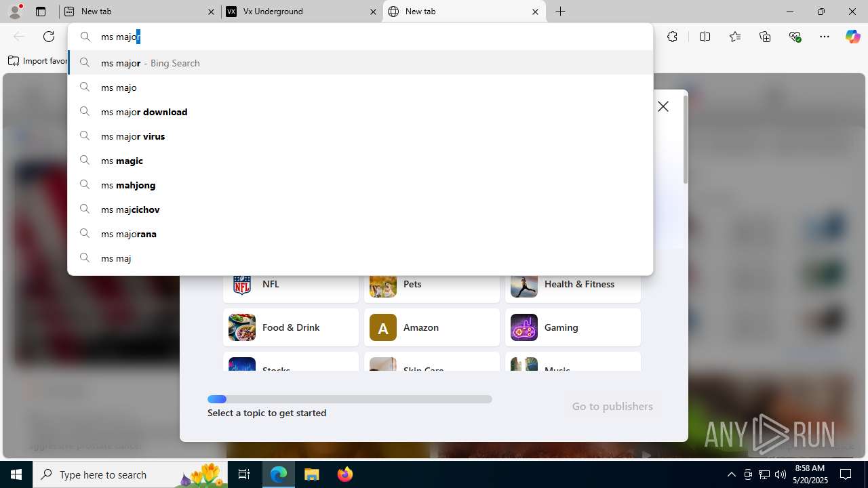Click the Microsoft Edge taskbar icon
868x488 pixels.
[279, 474]
